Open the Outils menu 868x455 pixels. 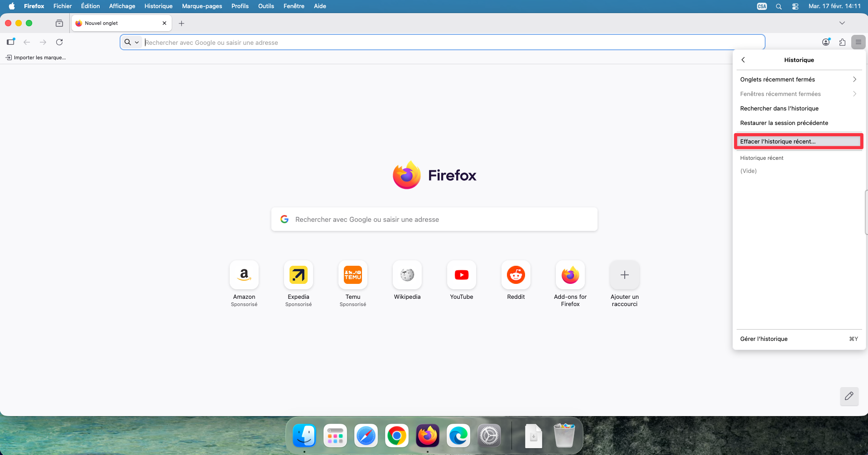[266, 6]
